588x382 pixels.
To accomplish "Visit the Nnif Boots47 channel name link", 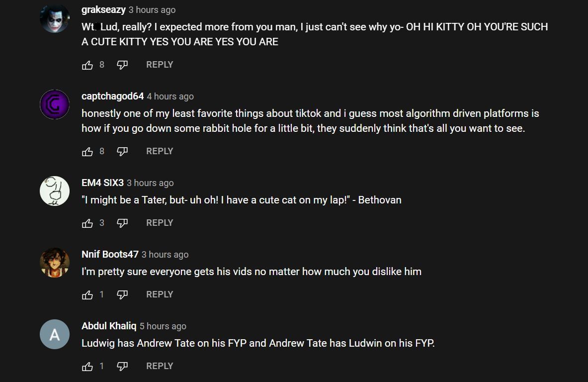I will point(110,255).
